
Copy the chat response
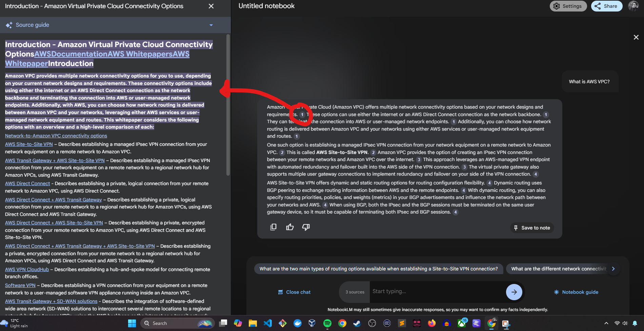tap(273, 227)
